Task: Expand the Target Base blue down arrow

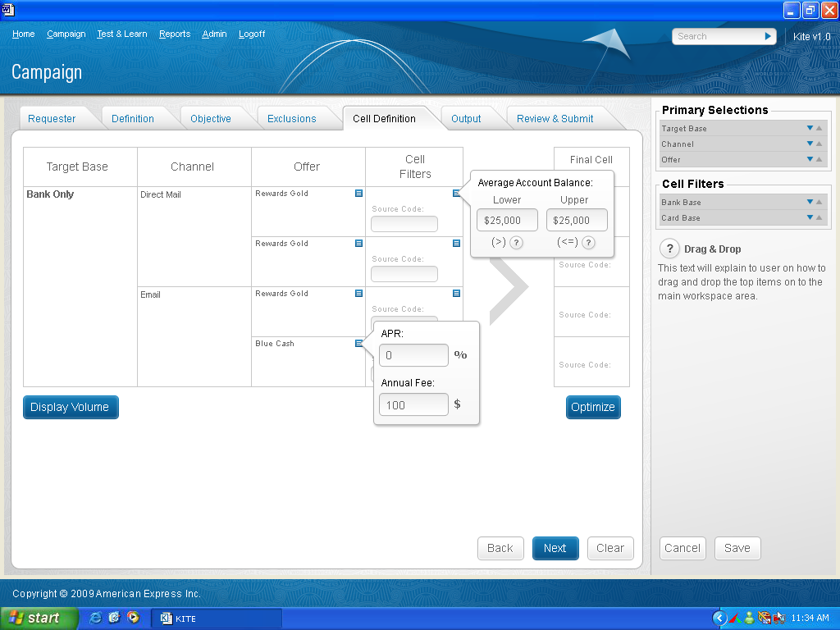Action: (810, 128)
